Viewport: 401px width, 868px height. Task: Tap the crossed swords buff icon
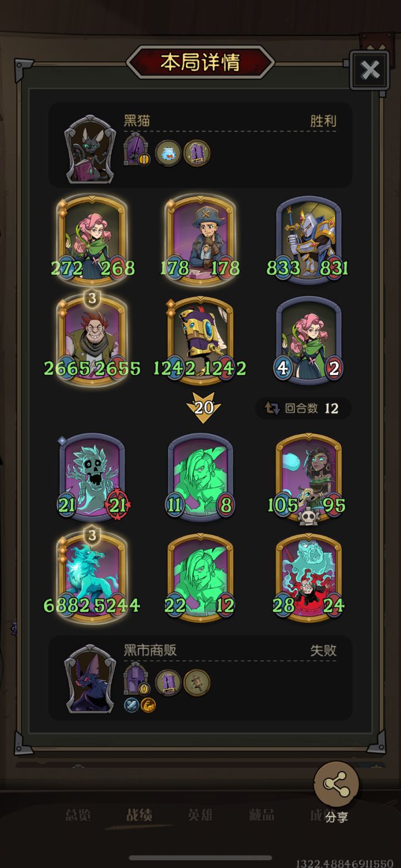pyautogui.click(x=131, y=705)
